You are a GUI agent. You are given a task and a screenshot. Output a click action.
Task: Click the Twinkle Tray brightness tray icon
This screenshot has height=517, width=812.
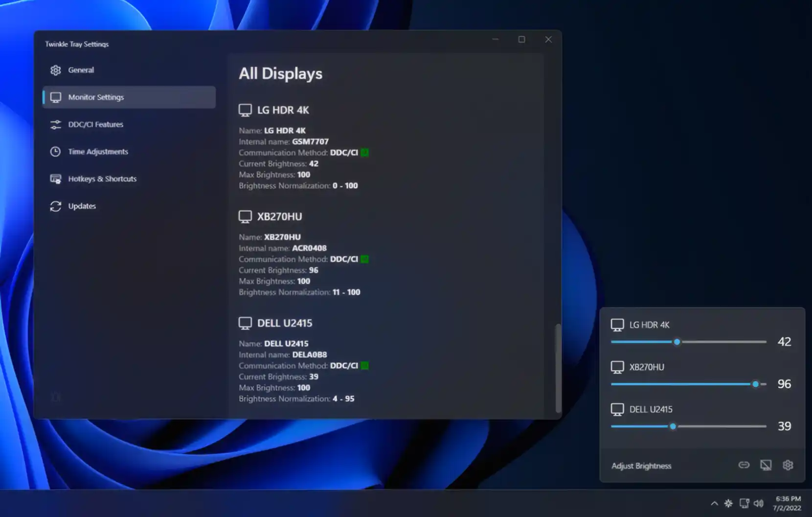(728, 503)
